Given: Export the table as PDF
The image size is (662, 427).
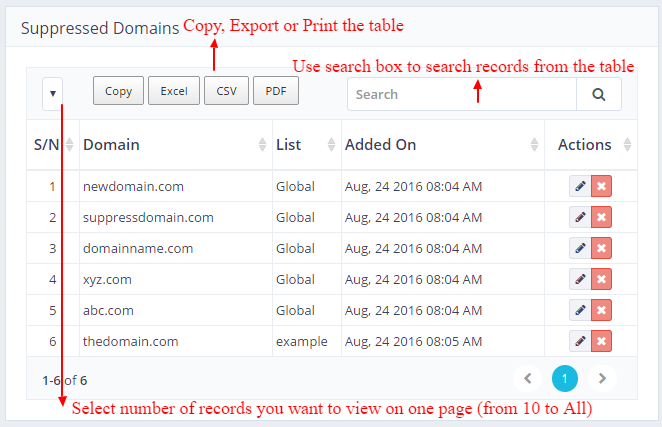Looking at the screenshot, I should tap(276, 91).
